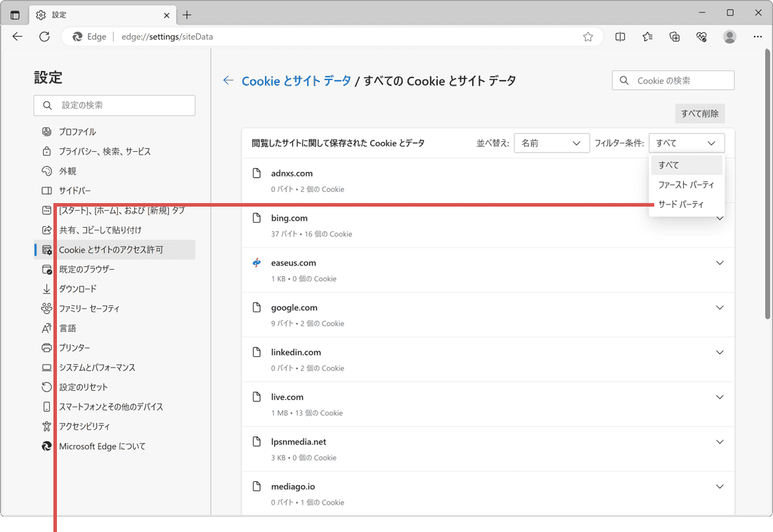The width and height of the screenshot is (773, 532).
Task: Select ファースト パーティ filter option
Action: [686, 185]
